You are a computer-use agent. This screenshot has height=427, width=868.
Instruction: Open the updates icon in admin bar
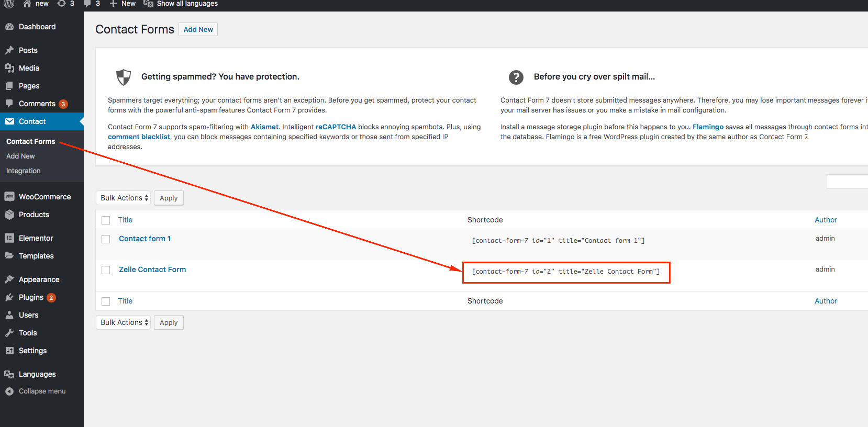[61, 4]
